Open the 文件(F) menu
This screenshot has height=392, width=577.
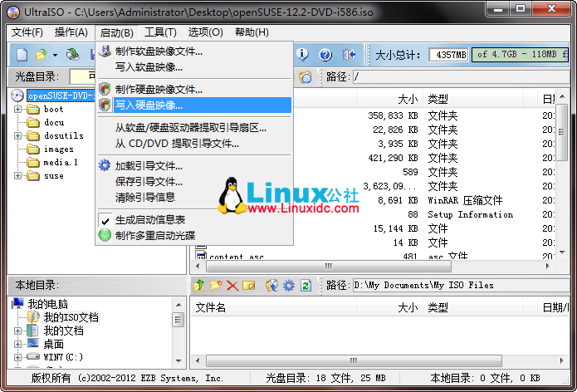pyautogui.click(x=27, y=32)
